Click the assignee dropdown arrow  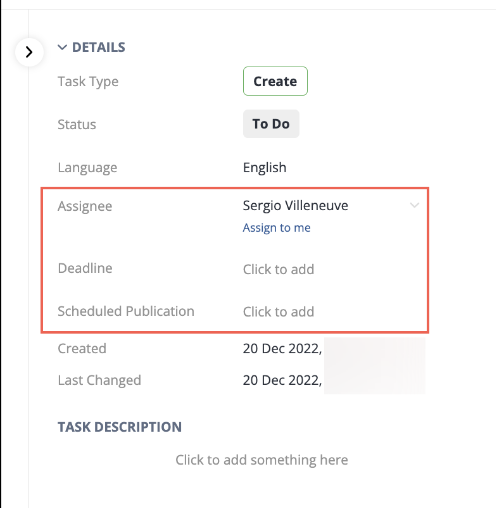click(x=414, y=205)
